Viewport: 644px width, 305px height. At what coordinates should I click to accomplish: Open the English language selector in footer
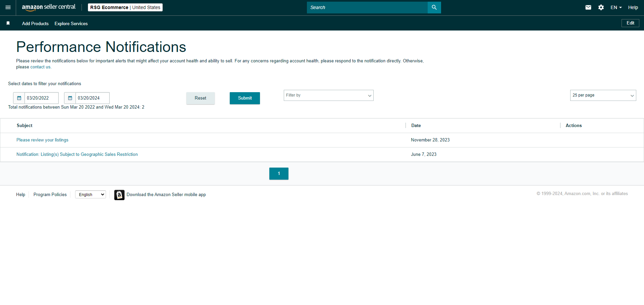(x=91, y=194)
